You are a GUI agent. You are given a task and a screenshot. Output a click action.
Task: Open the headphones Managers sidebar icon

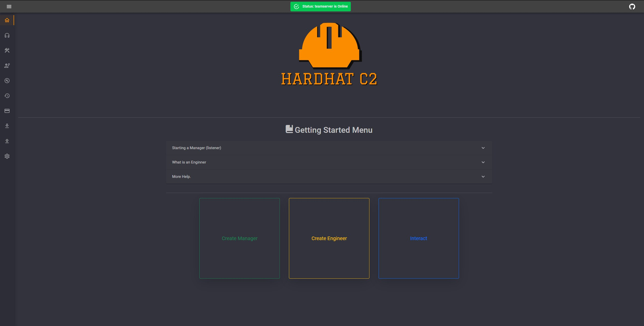7,35
